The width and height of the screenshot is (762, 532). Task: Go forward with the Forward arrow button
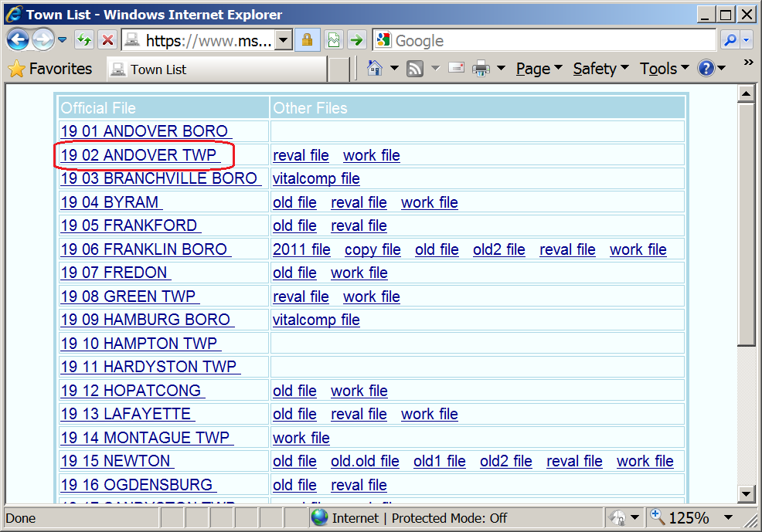(43, 40)
